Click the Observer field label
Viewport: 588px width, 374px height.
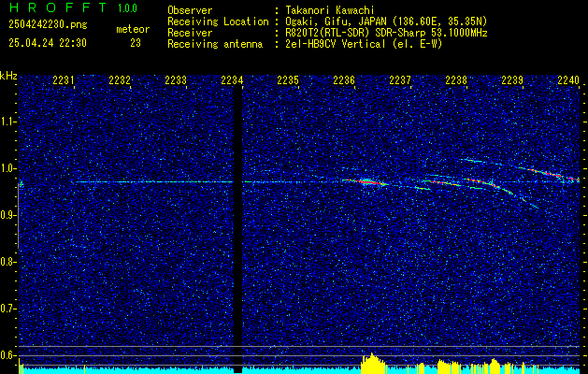190,10
